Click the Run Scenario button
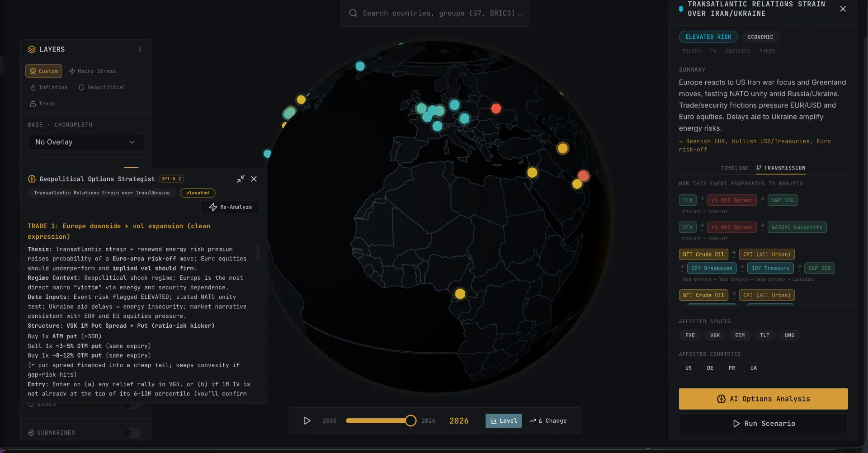The image size is (868, 453). click(763, 424)
